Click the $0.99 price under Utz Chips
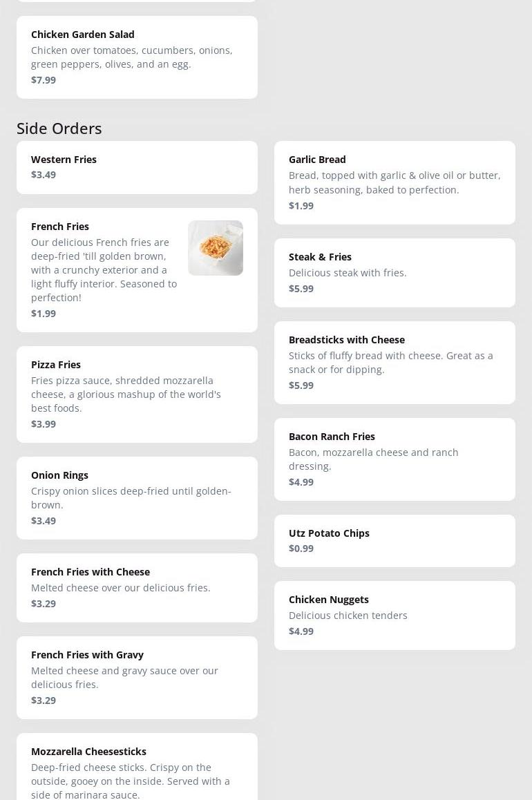This screenshot has width=532, height=800. [301, 549]
